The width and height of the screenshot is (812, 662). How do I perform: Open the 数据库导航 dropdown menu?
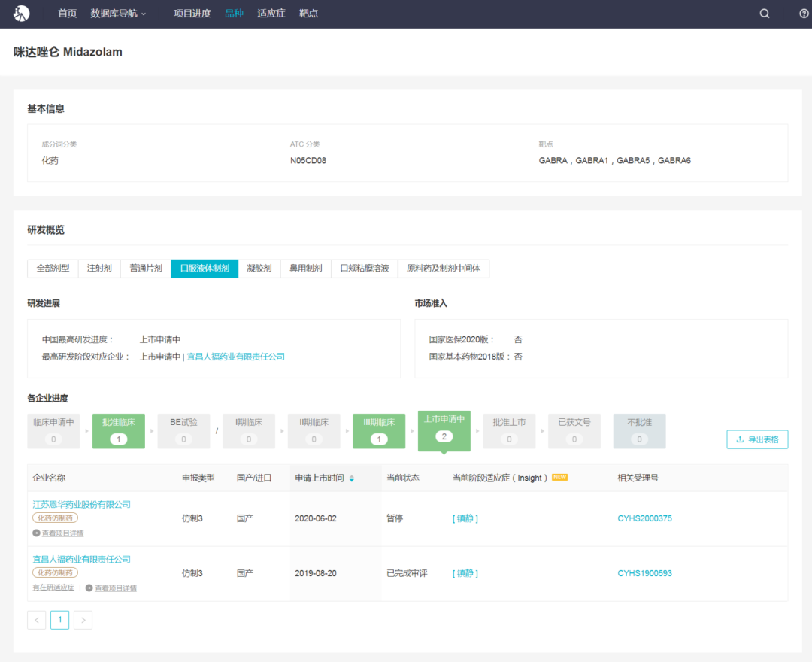(118, 14)
